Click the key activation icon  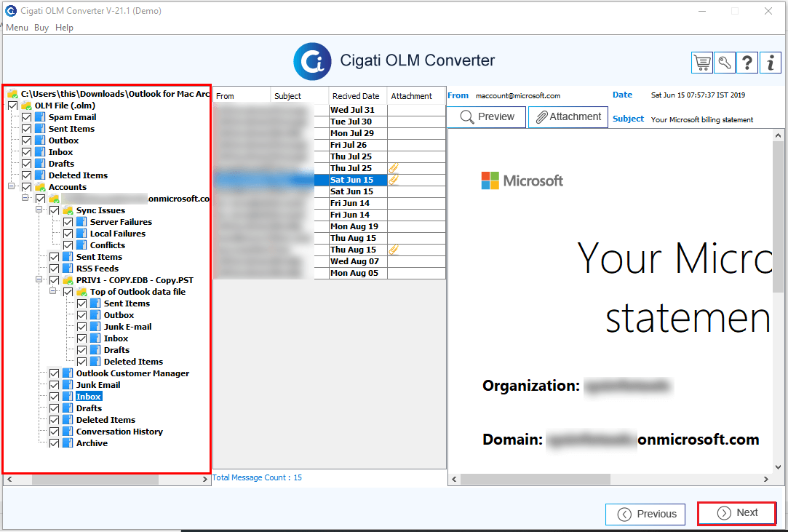tap(725, 63)
